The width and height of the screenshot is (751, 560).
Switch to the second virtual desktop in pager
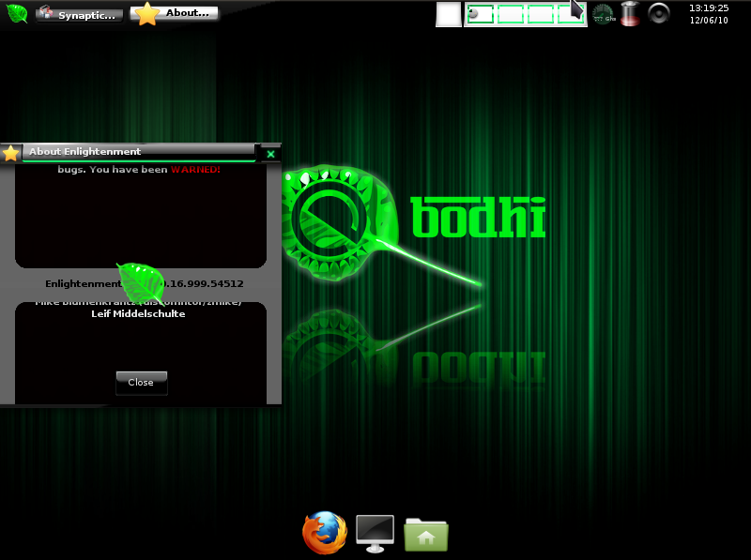tap(512, 13)
